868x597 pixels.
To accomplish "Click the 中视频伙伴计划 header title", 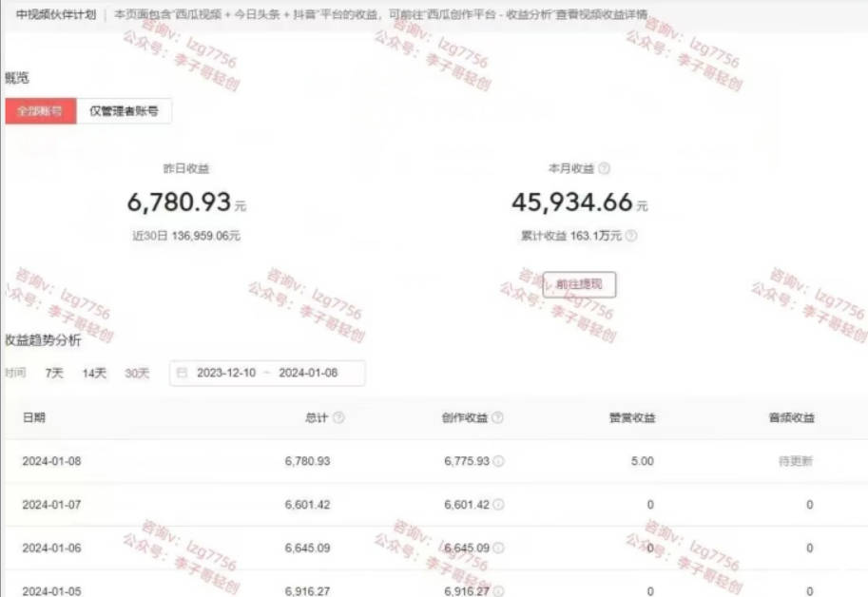I will (56, 14).
